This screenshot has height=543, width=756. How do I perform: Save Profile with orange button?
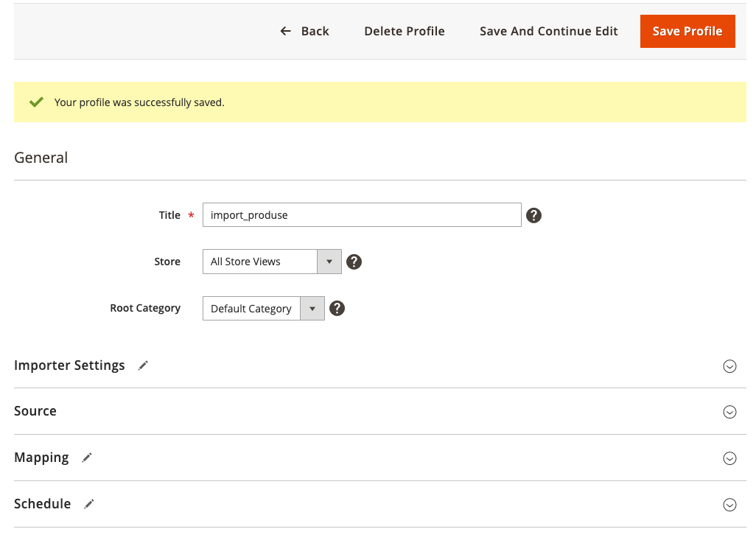point(687,32)
